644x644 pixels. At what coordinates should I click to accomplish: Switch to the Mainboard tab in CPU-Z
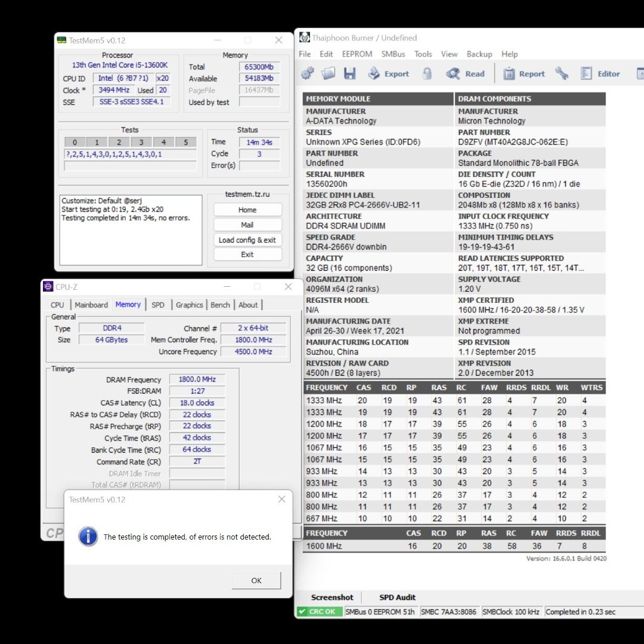[x=91, y=305]
